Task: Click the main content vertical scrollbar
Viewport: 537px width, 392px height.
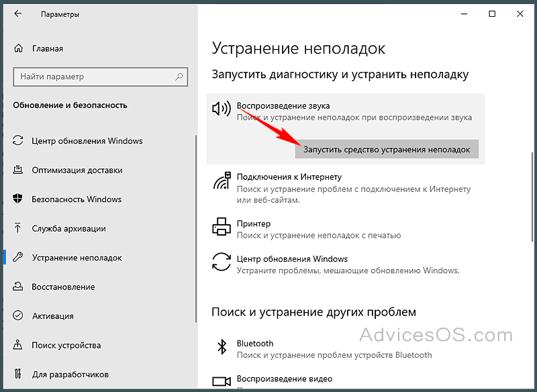Action: pos(531,196)
